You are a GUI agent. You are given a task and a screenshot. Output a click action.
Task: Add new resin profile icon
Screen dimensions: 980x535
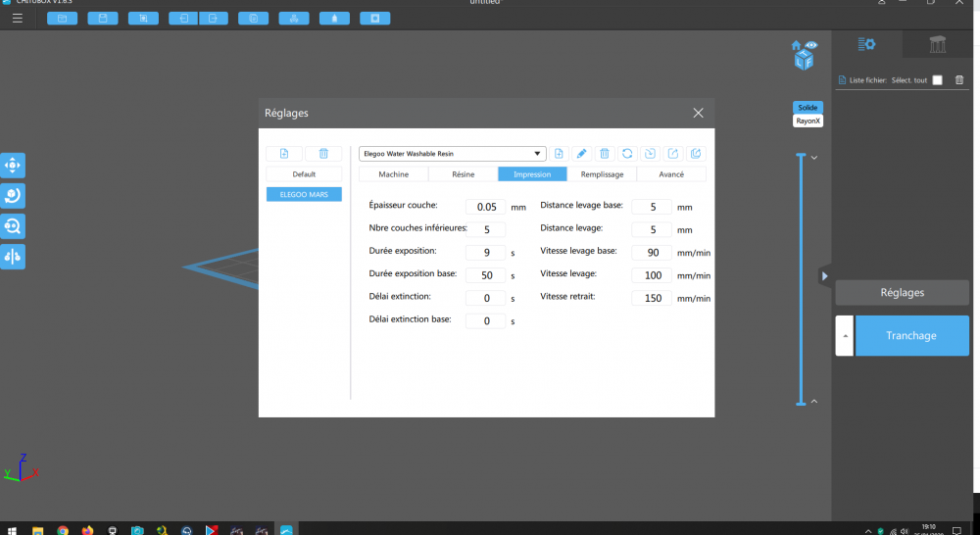pyautogui.click(x=559, y=154)
